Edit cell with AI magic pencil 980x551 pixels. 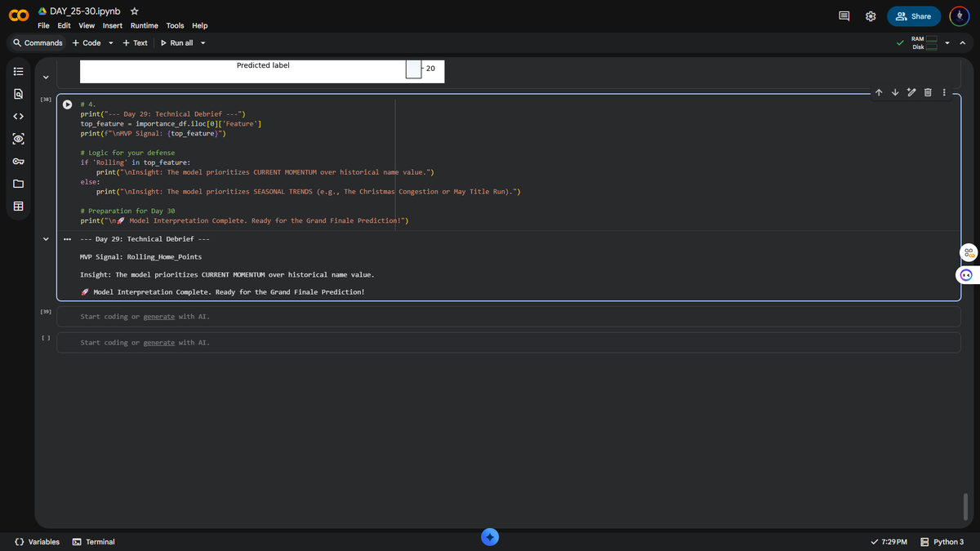tap(911, 92)
